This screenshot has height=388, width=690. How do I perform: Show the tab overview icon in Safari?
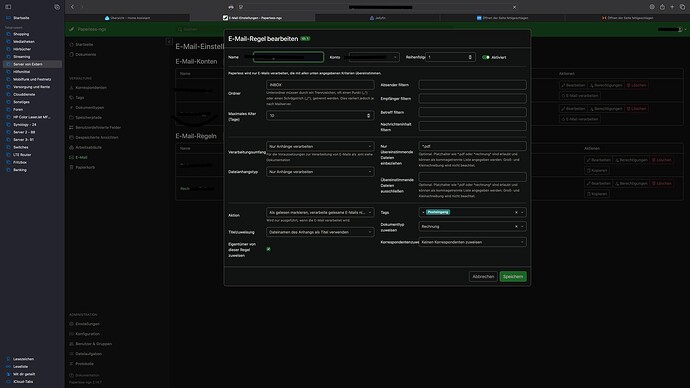point(682,7)
